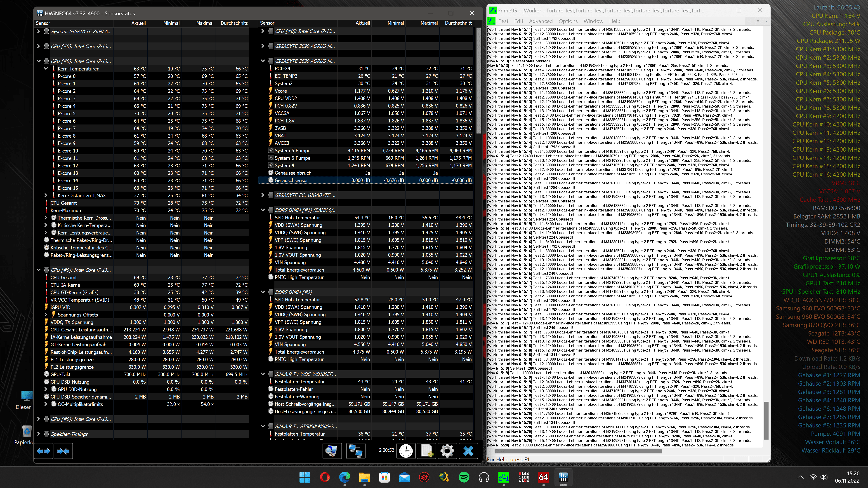Click the log file document icon

(427, 451)
